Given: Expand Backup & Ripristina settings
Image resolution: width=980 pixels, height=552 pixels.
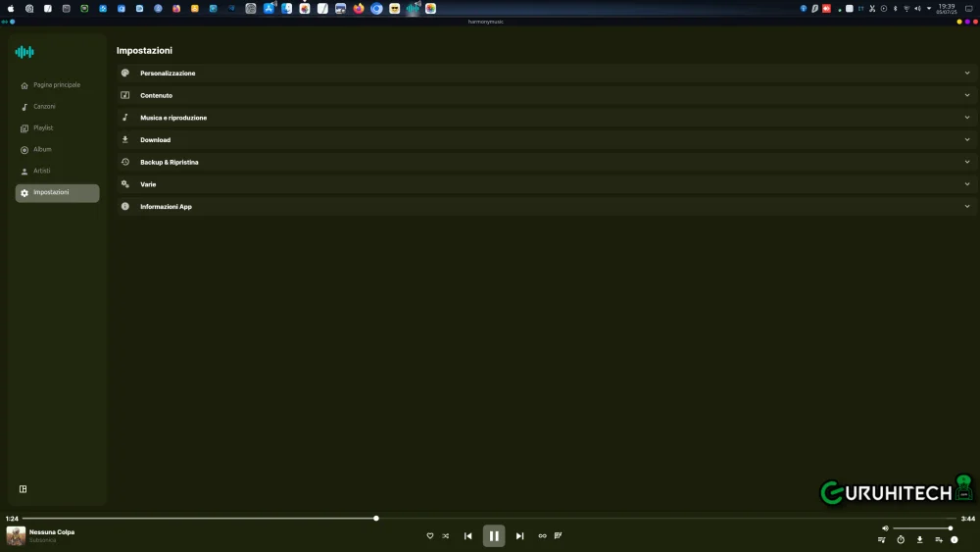Looking at the screenshot, I should point(544,162).
